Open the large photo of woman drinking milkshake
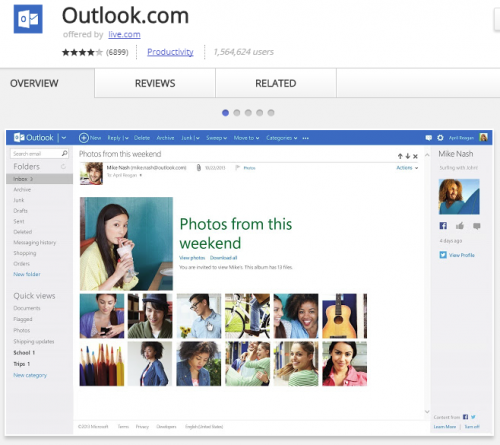Screen dimensions: 500x445 click(x=126, y=244)
